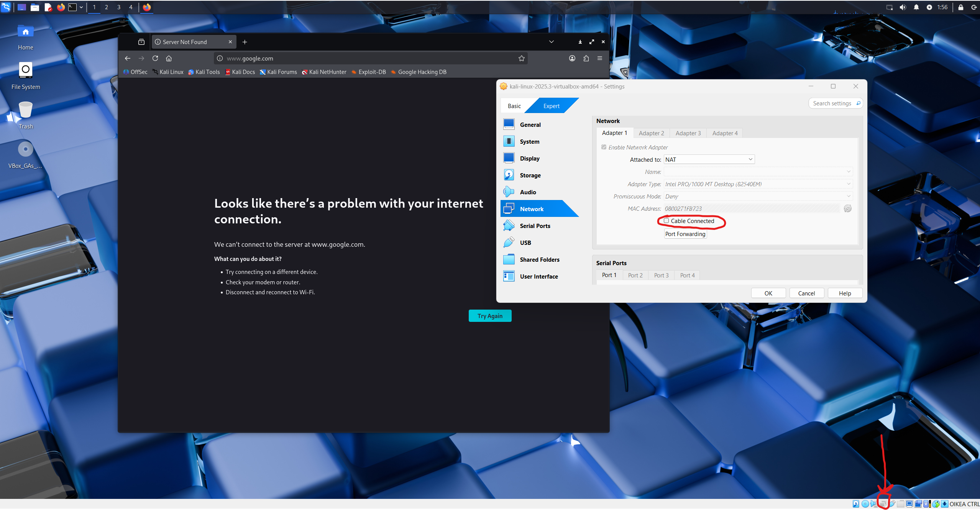
Task: Click the Search settings field
Action: (x=832, y=103)
